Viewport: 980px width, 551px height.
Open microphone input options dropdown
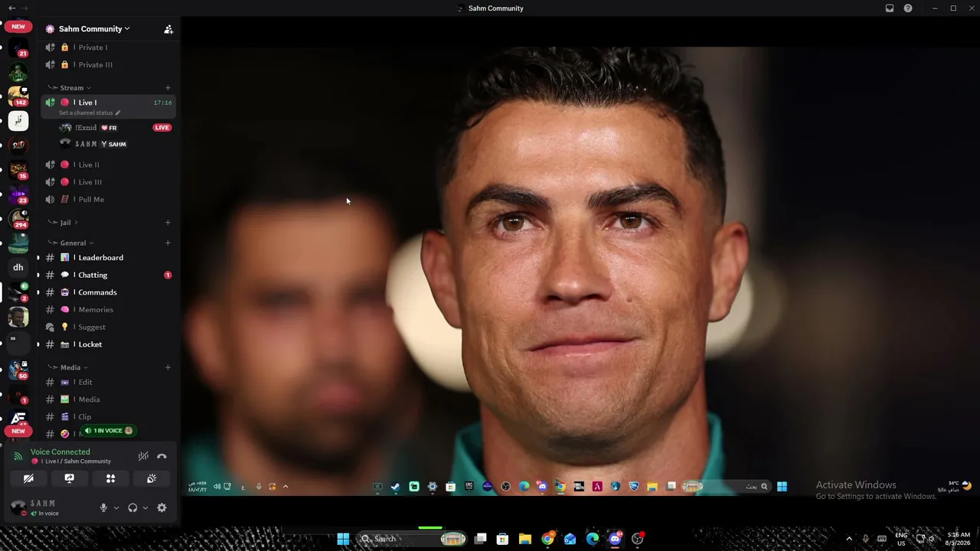116,507
